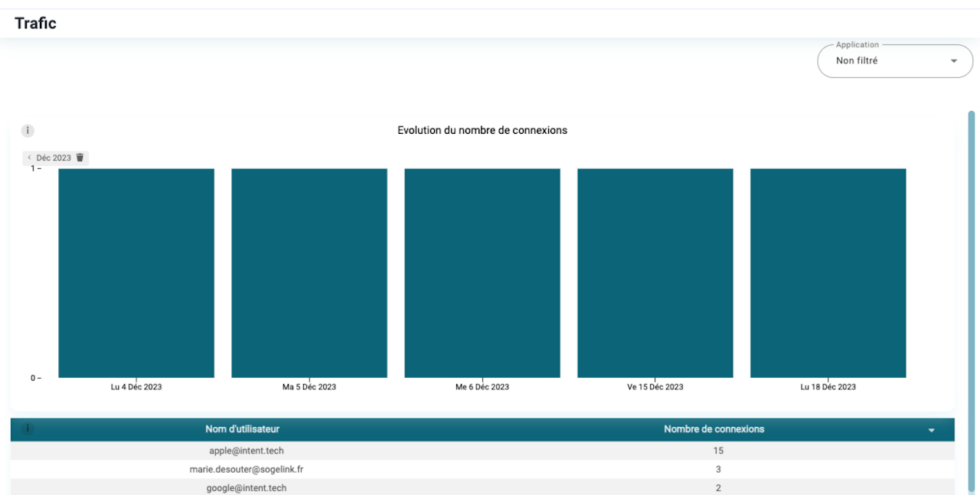Select the Ma 5 Déc 2023 bar
This screenshot has width=980, height=495.
click(x=309, y=273)
